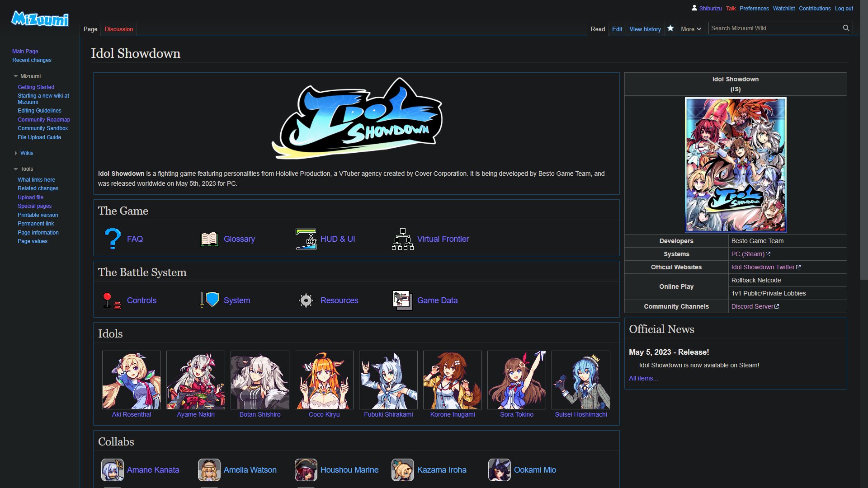Click the All items news link
This screenshot has width=868, height=488.
click(643, 378)
